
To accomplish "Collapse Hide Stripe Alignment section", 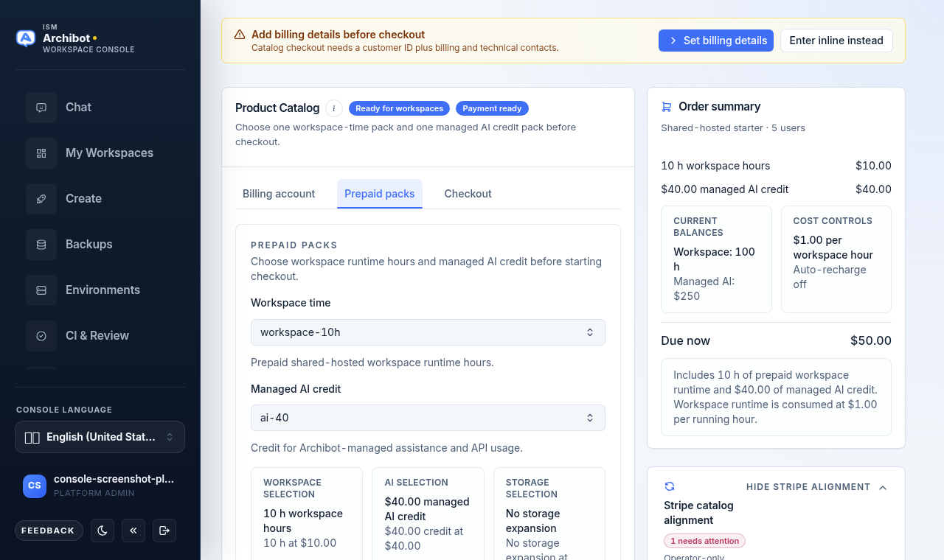I will (x=816, y=487).
